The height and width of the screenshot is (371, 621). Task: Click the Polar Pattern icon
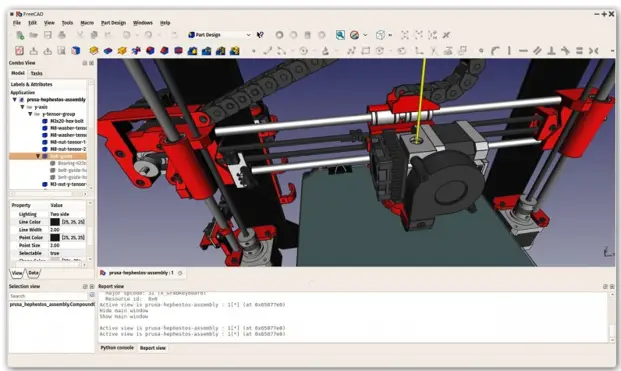point(221,51)
